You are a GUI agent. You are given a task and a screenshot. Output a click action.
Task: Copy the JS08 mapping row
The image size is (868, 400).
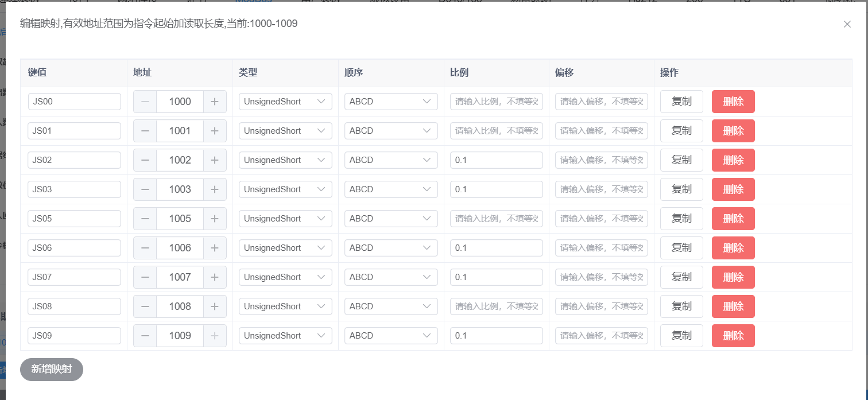[681, 306]
